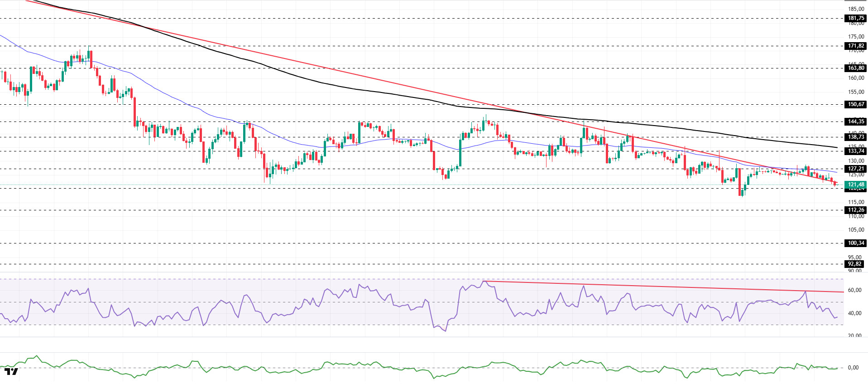
Task: Select the 100,34 price level label
Action: coord(855,243)
